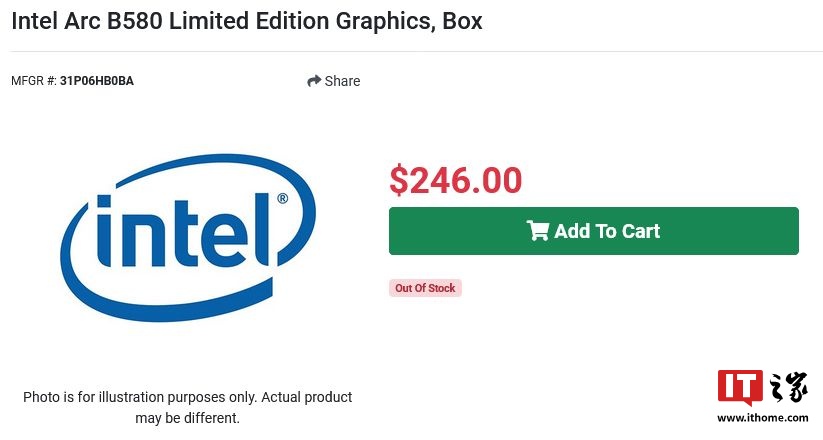Click the Chinese calligraphy logo beside IT
This screenshot has width=823, height=440.
click(789, 387)
